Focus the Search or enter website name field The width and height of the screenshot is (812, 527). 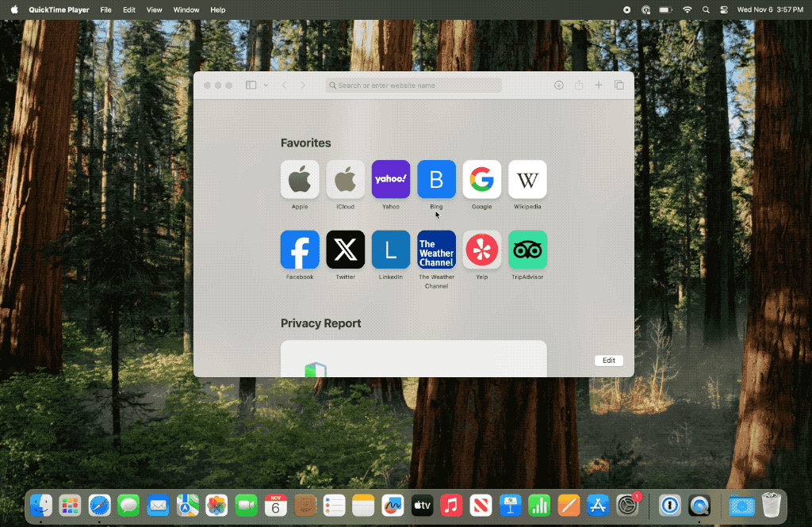pyautogui.click(x=414, y=85)
